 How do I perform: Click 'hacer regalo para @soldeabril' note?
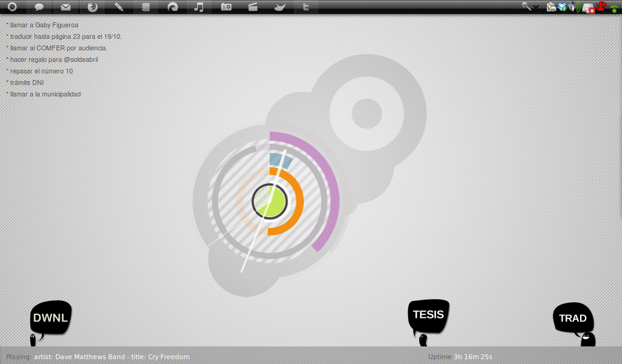click(52, 59)
